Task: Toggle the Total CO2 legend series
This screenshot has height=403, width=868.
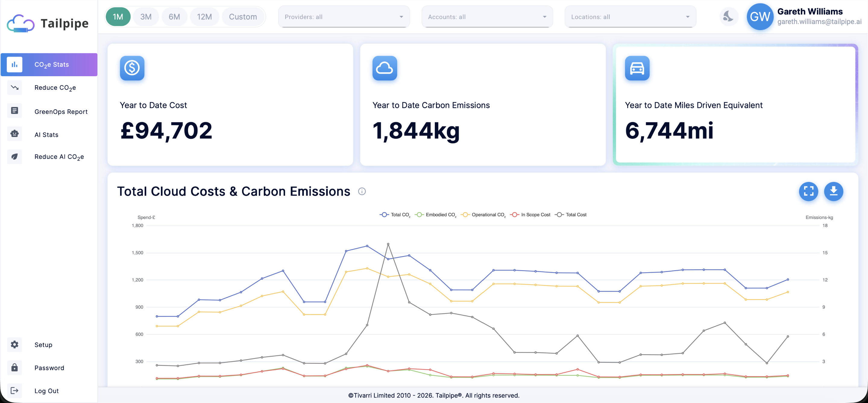Action: point(395,215)
